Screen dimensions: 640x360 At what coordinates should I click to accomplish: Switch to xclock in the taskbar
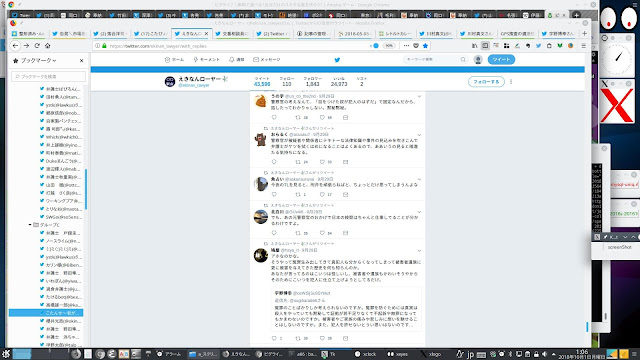pos(365,354)
